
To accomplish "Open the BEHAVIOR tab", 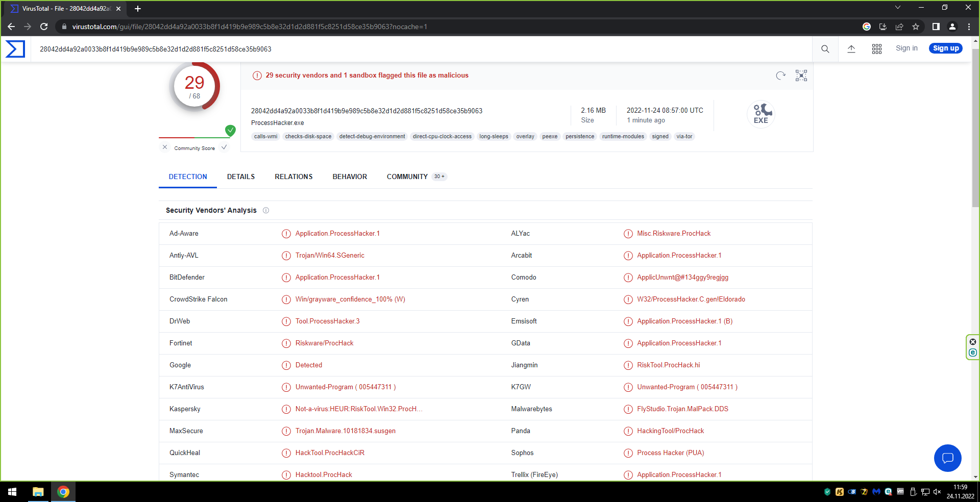I will tap(350, 177).
